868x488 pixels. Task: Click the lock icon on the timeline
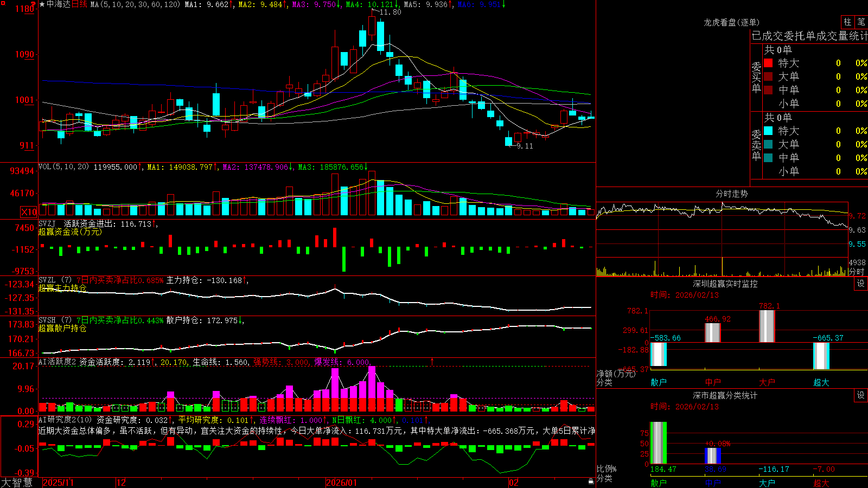coord(591,481)
